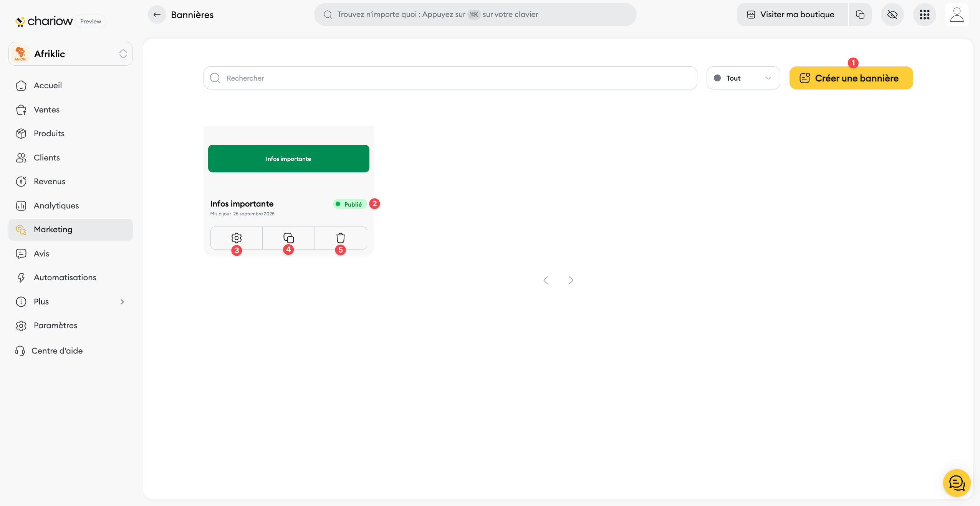The image size is (980, 506).
Task: Click the green Infos importante banner preview
Action: coord(288,159)
